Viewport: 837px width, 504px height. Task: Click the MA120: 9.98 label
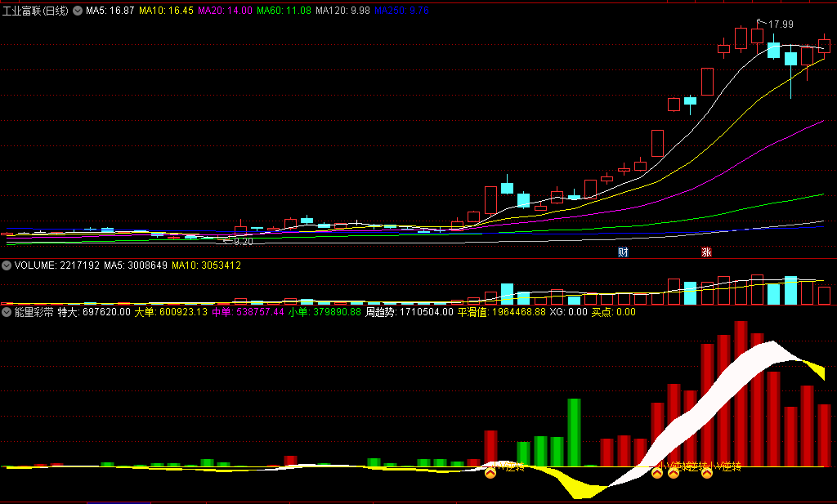342,11
